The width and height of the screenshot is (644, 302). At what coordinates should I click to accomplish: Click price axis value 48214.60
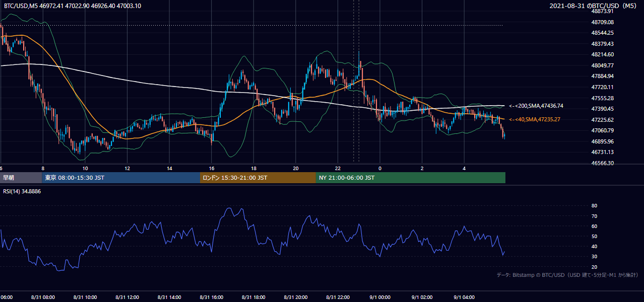(602, 54)
